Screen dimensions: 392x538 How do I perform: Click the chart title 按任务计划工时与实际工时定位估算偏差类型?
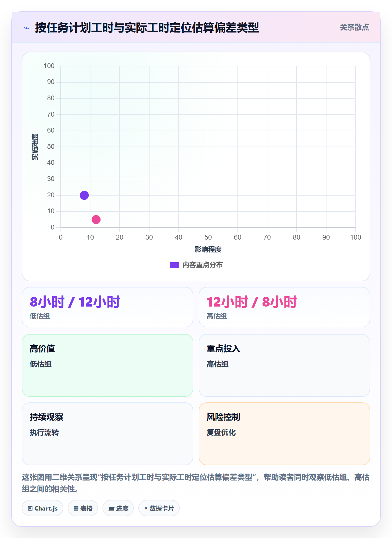(147, 28)
